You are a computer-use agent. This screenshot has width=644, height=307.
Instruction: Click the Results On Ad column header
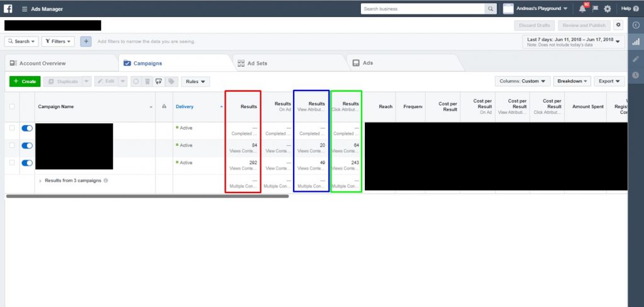pyautogui.click(x=277, y=106)
